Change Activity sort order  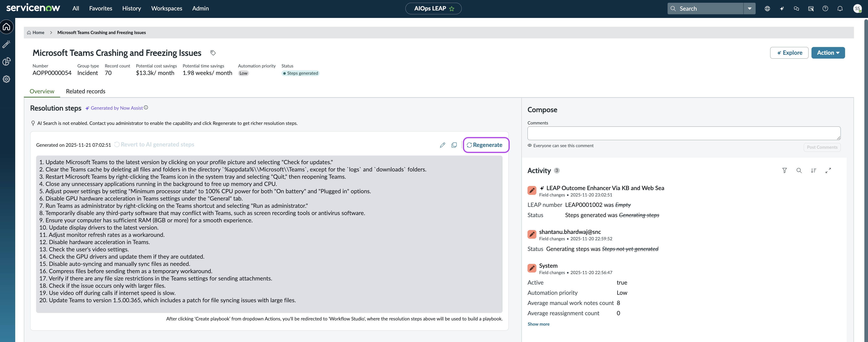point(814,171)
